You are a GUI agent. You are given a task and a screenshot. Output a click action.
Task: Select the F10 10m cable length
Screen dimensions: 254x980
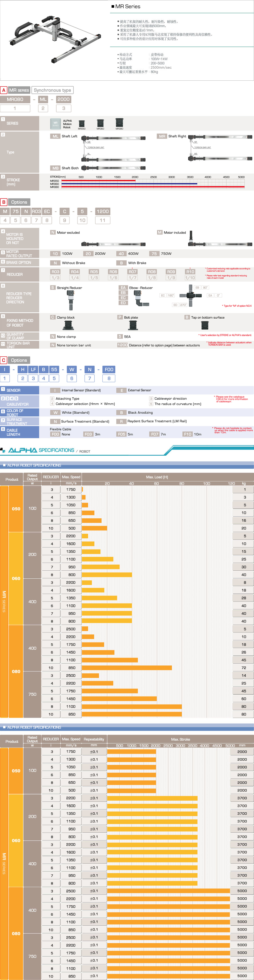click(x=193, y=434)
